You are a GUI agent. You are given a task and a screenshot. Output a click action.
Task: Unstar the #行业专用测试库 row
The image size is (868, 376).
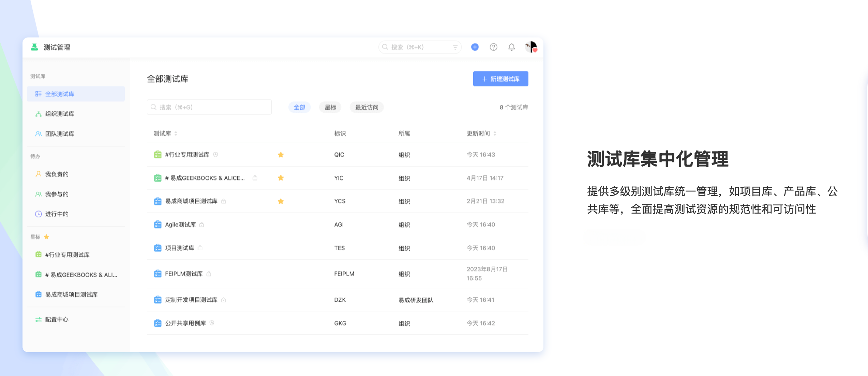click(x=281, y=155)
